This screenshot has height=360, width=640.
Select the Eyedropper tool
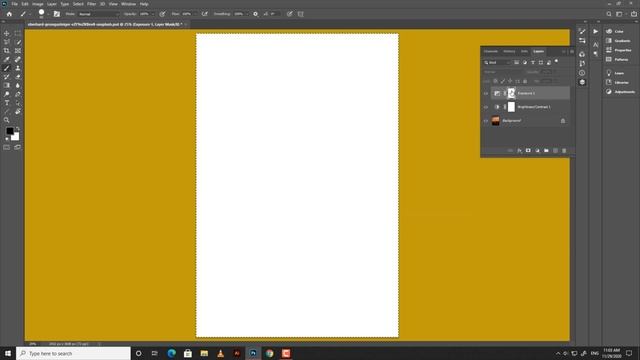click(7, 60)
